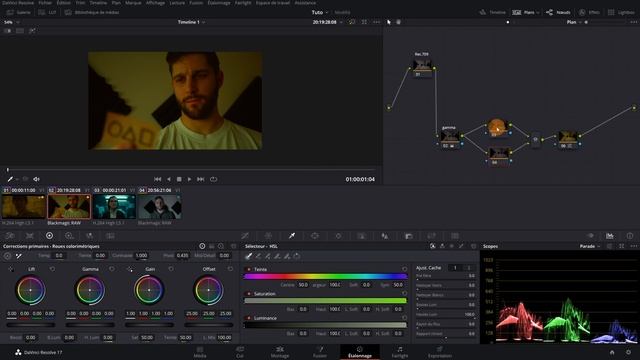
Task: Adjust the Teinte hue range bar
Action: [x=325, y=277]
